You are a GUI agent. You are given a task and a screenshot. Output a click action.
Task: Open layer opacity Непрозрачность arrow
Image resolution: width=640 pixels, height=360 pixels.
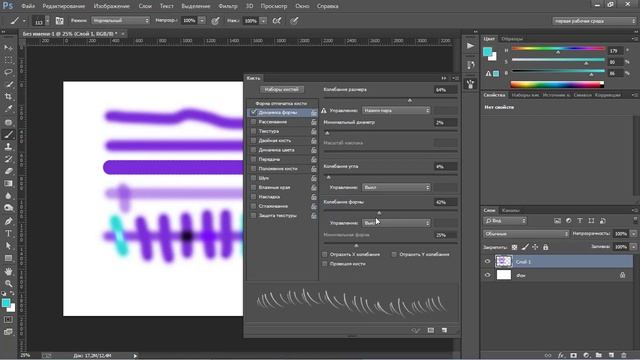pyautogui.click(x=633, y=234)
